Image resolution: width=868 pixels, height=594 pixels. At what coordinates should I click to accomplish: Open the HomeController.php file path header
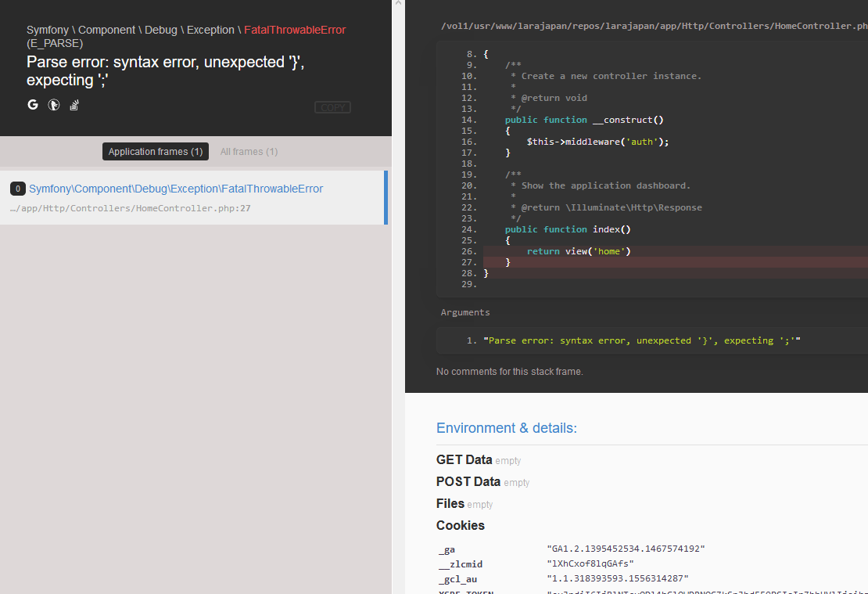pos(654,26)
